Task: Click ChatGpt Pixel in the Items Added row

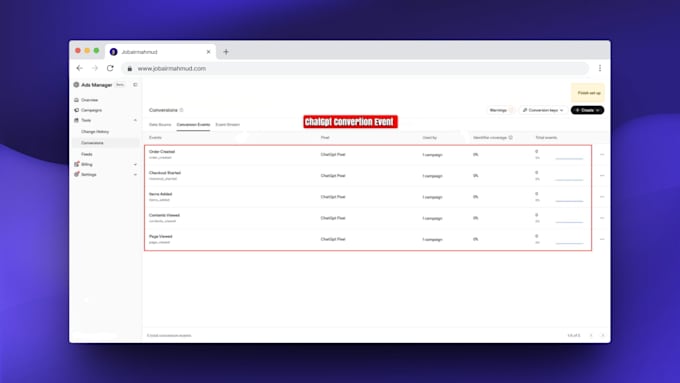Action: click(x=333, y=197)
